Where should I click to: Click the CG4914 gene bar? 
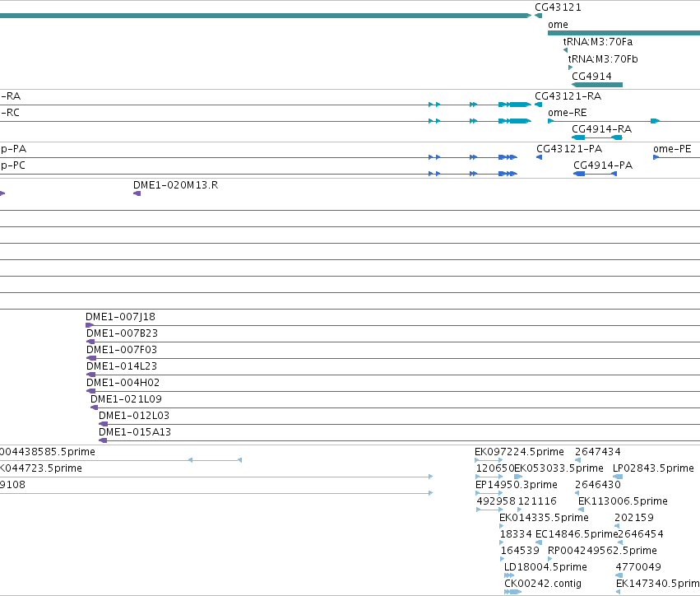[x=597, y=85]
